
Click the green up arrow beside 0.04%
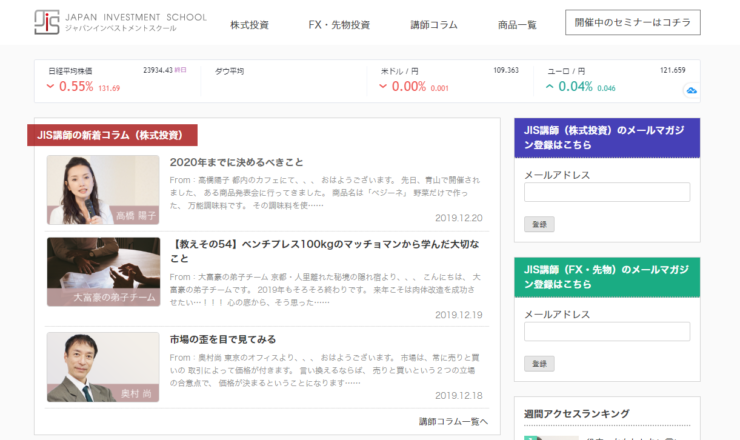pos(549,87)
